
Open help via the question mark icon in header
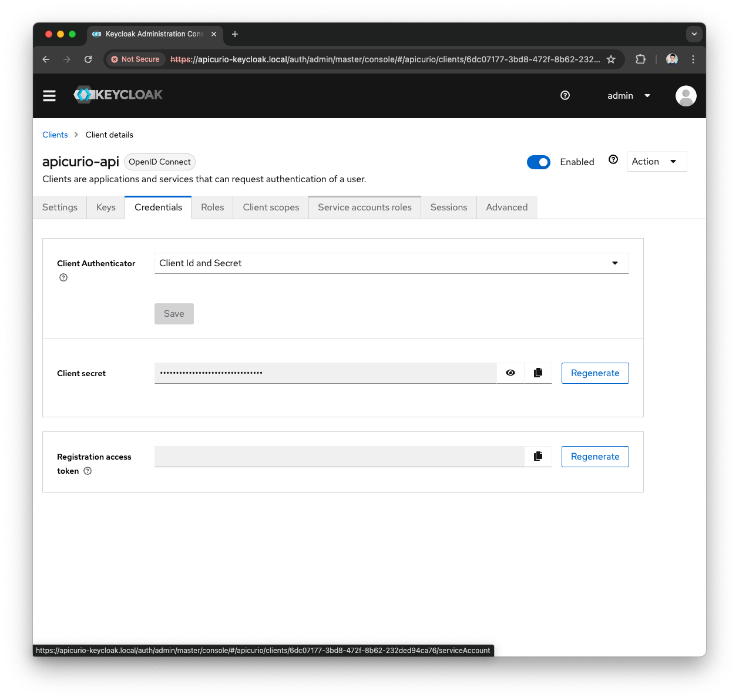pyautogui.click(x=565, y=95)
